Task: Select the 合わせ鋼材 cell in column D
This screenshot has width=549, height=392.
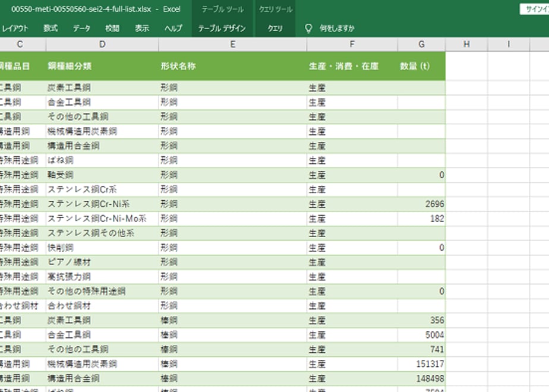Action: [x=102, y=306]
